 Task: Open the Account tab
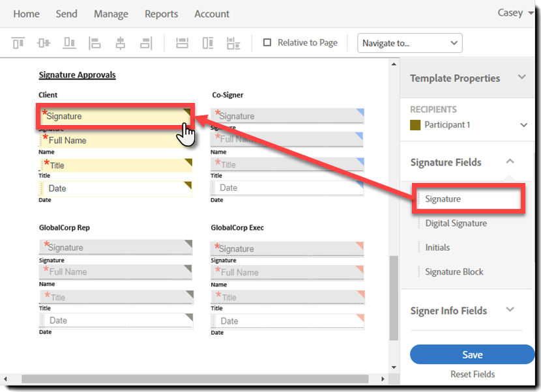click(x=211, y=14)
